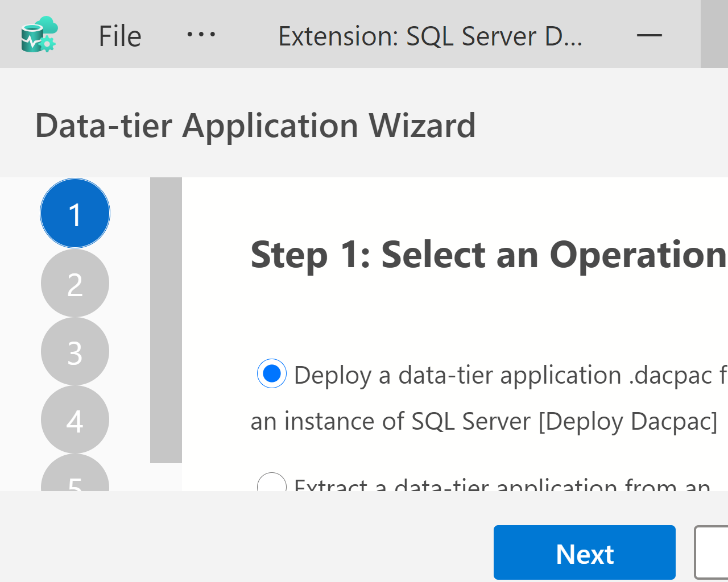Click the Extension: SQL Server title bar
Image resolution: width=728 pixels, height=582 pixels.
click(x=430, y=35)
